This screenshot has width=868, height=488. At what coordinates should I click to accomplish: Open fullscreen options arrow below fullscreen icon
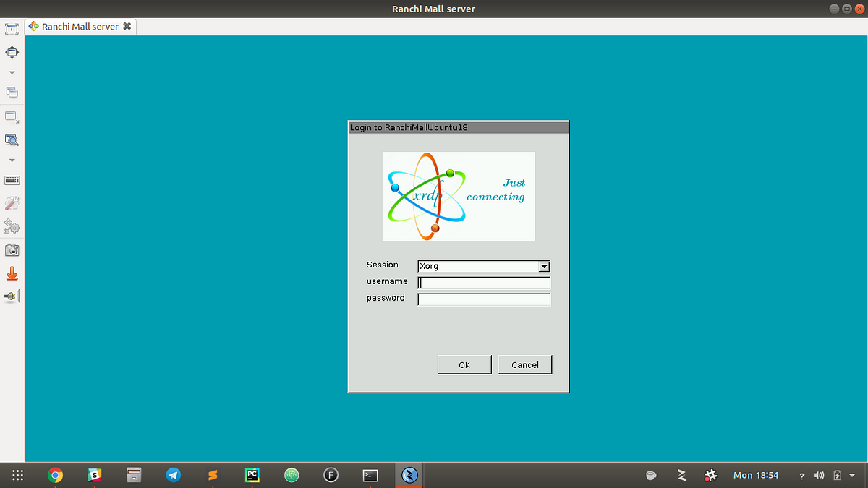coord(12,72)
